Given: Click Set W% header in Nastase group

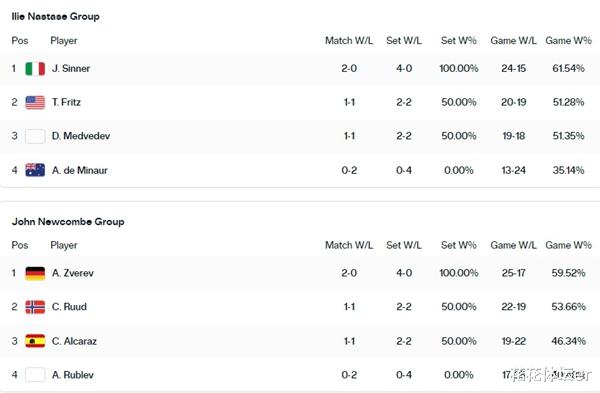Looking at the screenshot, I should (458, 41).
